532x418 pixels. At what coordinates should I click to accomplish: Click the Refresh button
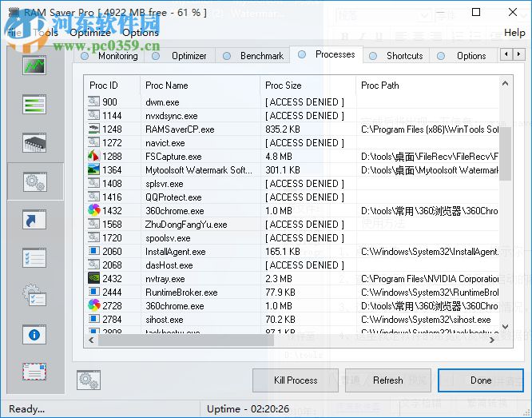pos(387,380)
